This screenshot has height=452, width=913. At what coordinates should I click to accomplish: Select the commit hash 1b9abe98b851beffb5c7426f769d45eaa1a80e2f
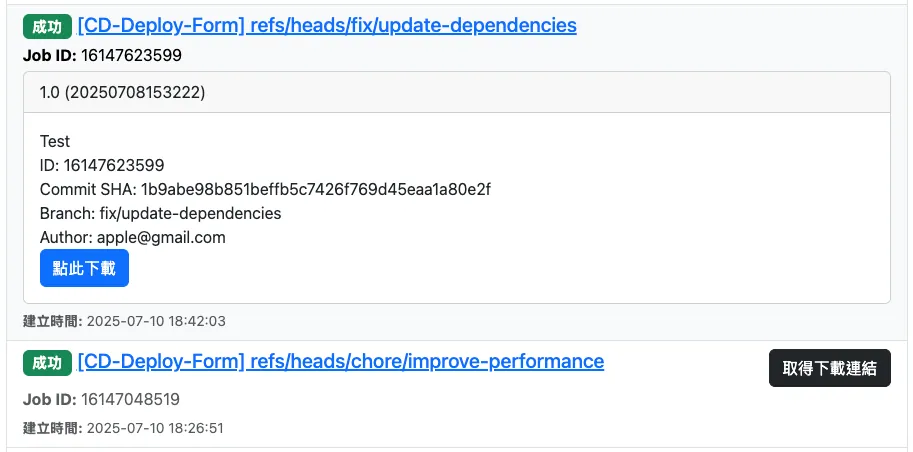[315, 190]
